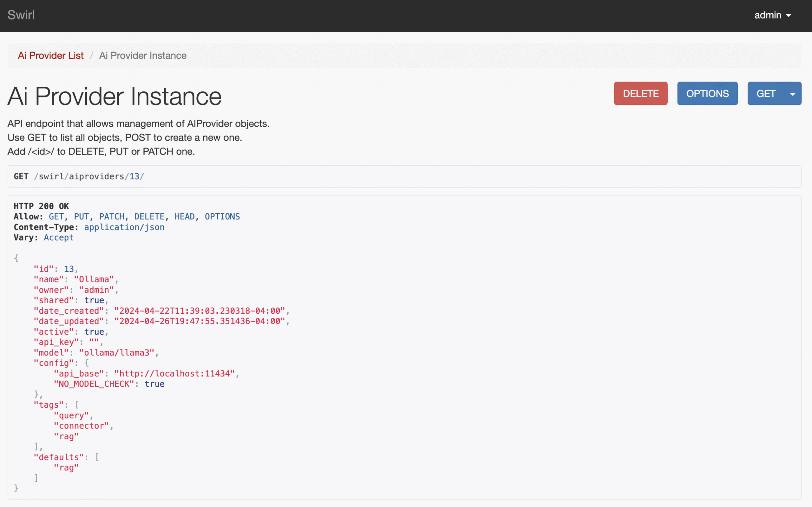The height and width of the screenshot is (507, 812).
Task: Click the "connector" tag entry
Action: pos(82,425)
